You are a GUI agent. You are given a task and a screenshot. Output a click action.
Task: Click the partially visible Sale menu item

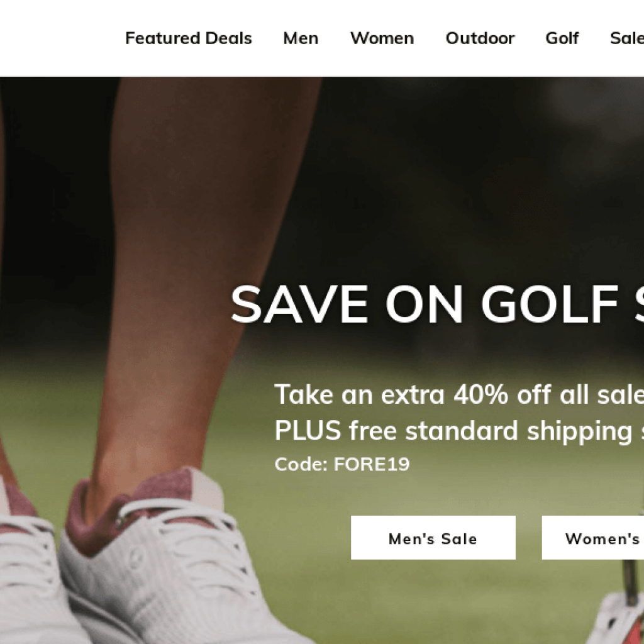627,38
